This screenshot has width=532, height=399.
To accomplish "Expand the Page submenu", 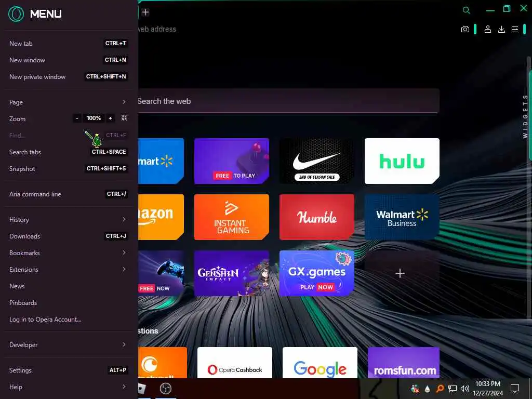I will click(69, 102).
